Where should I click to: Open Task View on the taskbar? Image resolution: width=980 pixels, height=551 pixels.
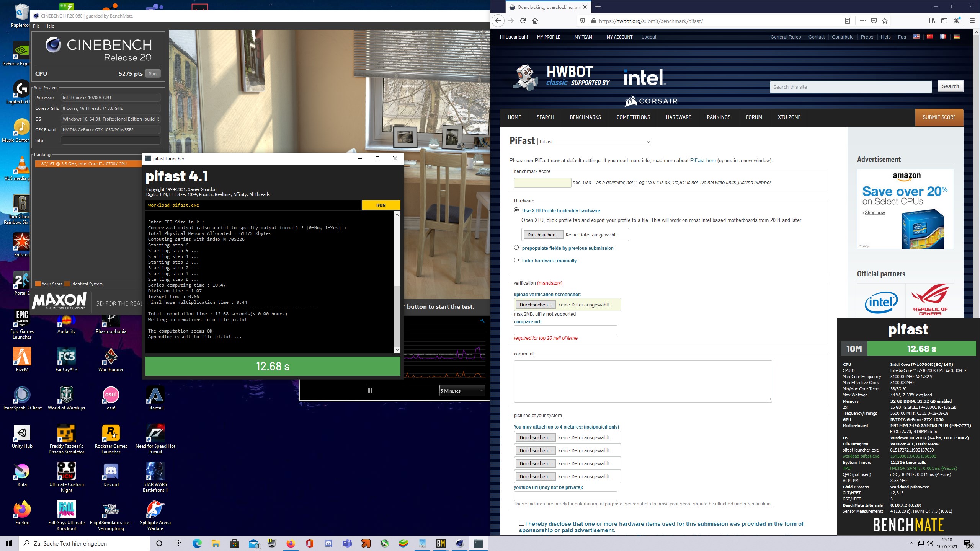[178, 543]
